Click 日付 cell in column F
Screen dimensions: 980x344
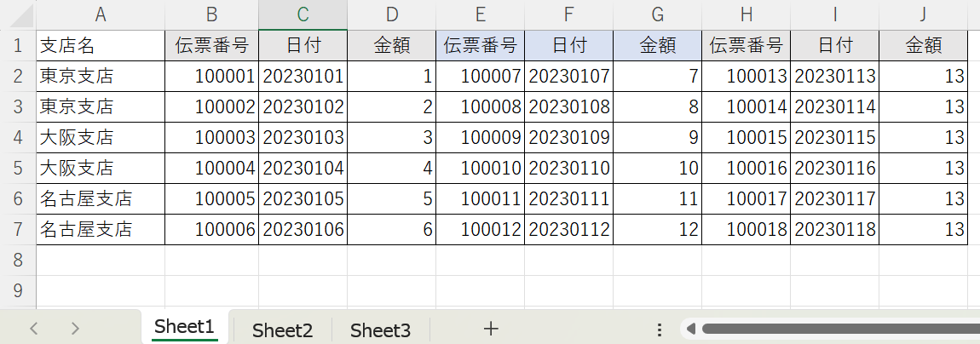point(568,46)
